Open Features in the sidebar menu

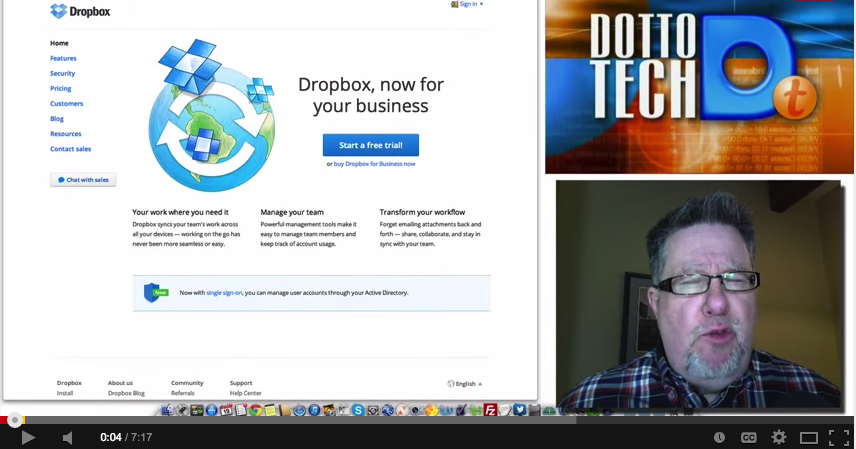tap(63, 58)
